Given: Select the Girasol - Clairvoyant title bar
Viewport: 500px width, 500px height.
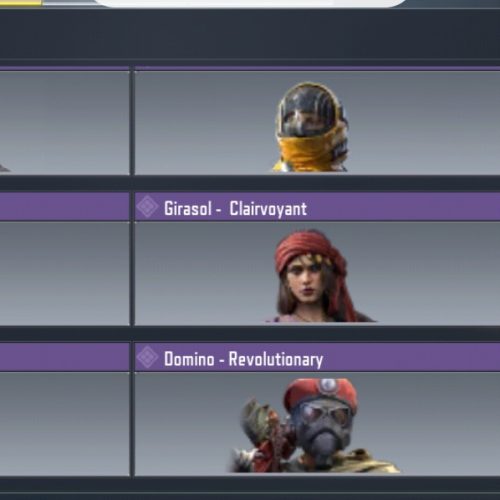Looking at the screenshot, I should pyautogui.click(x=317, y=207).
